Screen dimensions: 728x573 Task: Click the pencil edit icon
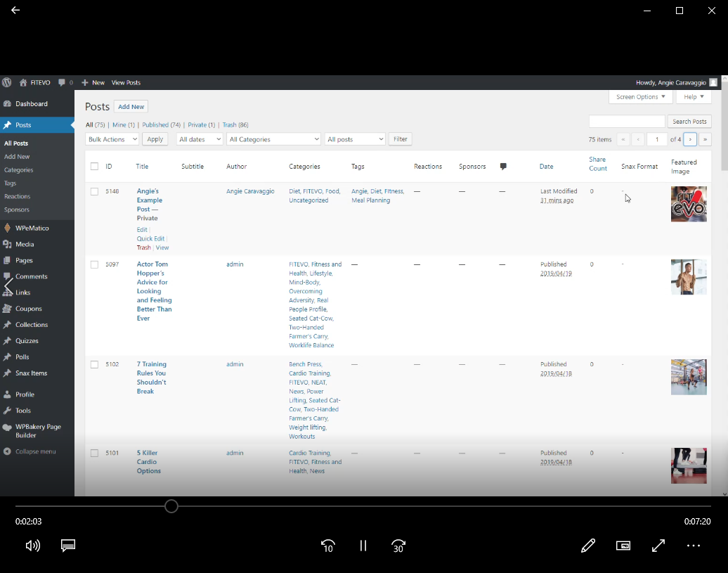[588, 546]
